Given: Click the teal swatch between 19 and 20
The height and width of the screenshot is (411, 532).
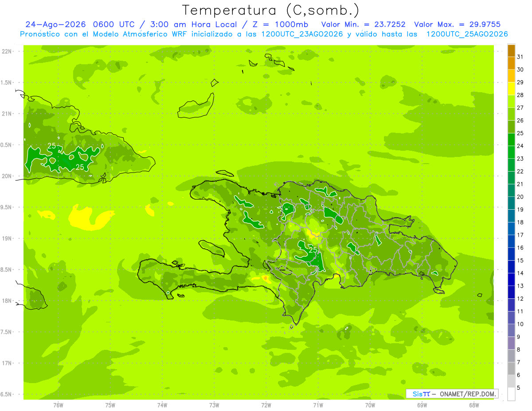Looking at the screenshot, I should 511,203.
